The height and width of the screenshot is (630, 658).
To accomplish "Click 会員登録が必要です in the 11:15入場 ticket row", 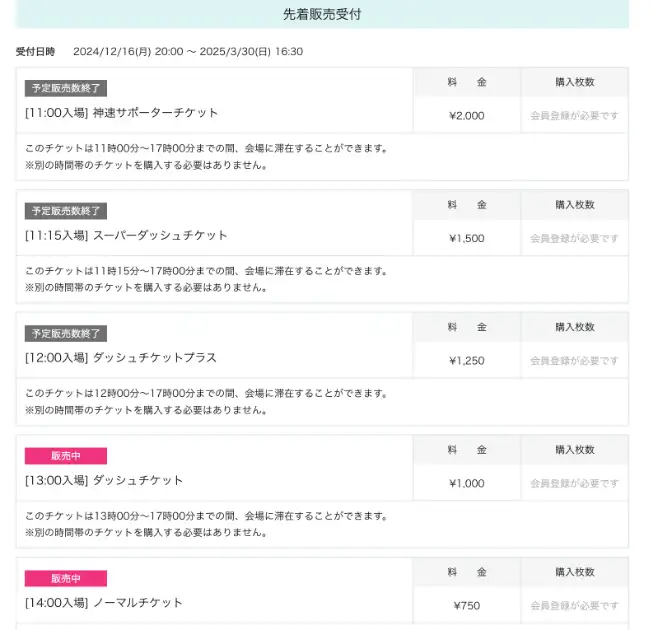I will click(574, 238).
